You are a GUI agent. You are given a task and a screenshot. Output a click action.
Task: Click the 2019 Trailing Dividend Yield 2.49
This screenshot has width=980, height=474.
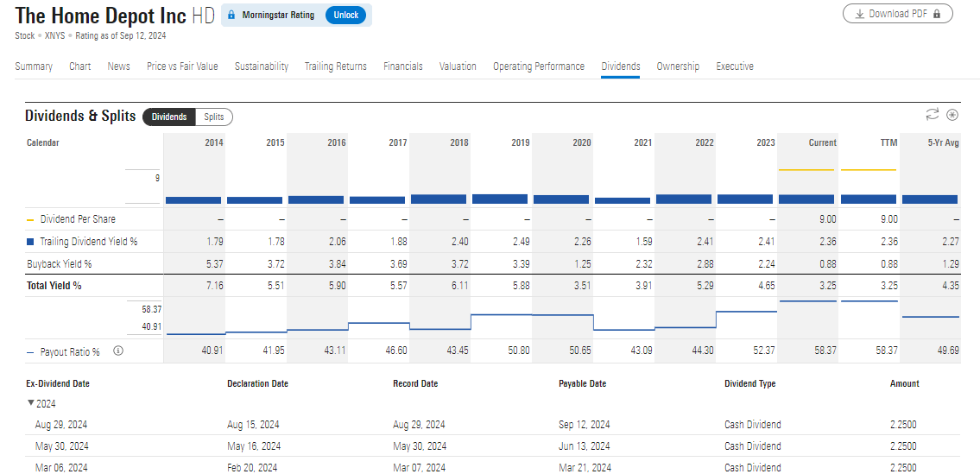coord(521,242)
